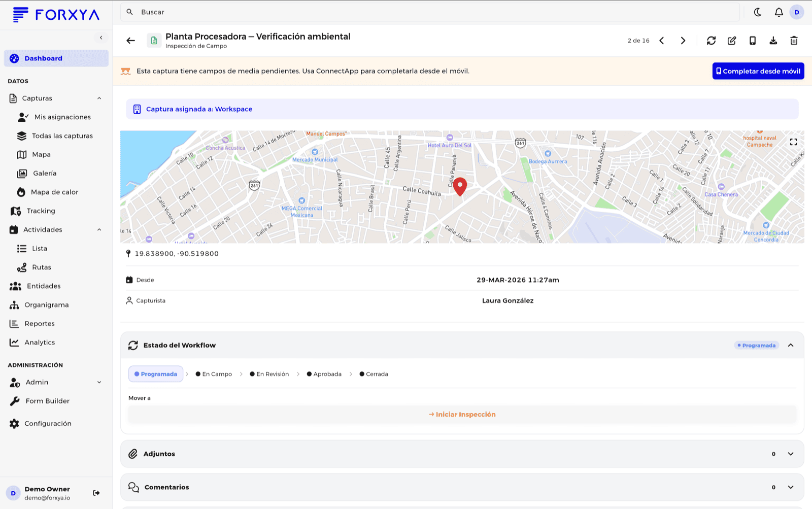Viewport: 812px width, 509px height.
Task: Collapse the sidebar with the chevron button
Action: point(101,38)
